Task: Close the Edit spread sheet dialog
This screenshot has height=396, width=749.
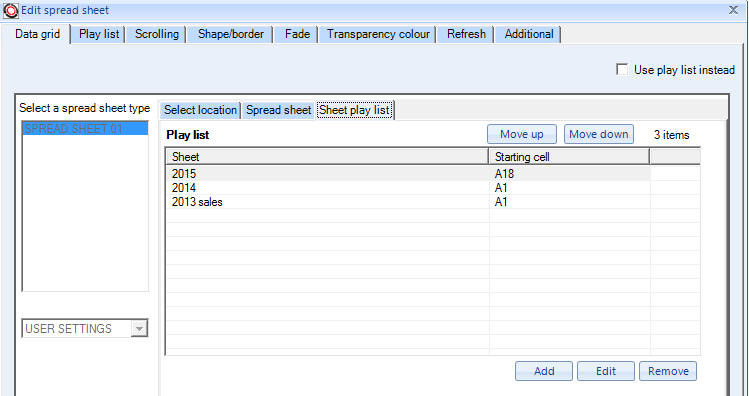Action: click(x=733, y=10)
